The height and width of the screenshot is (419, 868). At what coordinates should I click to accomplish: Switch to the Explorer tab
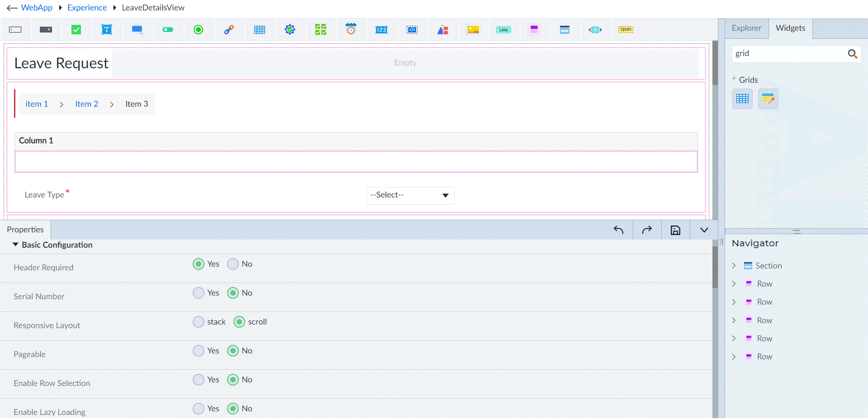(x=746, y=28)
